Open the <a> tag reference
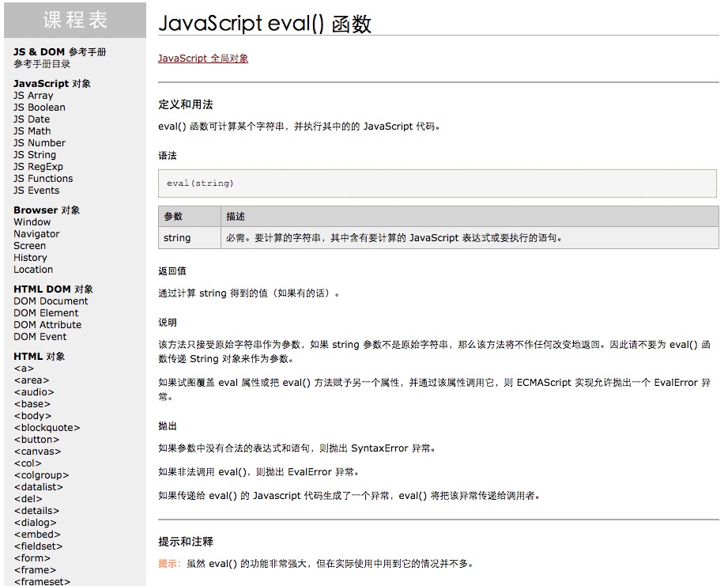This screenshot has height=586, width=728. pos(25,369)
